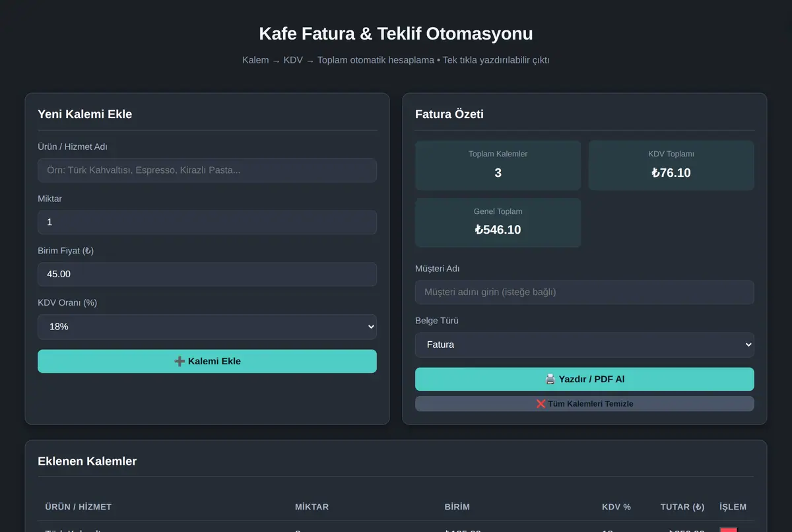Click the KDV % column header
The height and width of the screenshot is (532, 792).
[x=616, y=507]
